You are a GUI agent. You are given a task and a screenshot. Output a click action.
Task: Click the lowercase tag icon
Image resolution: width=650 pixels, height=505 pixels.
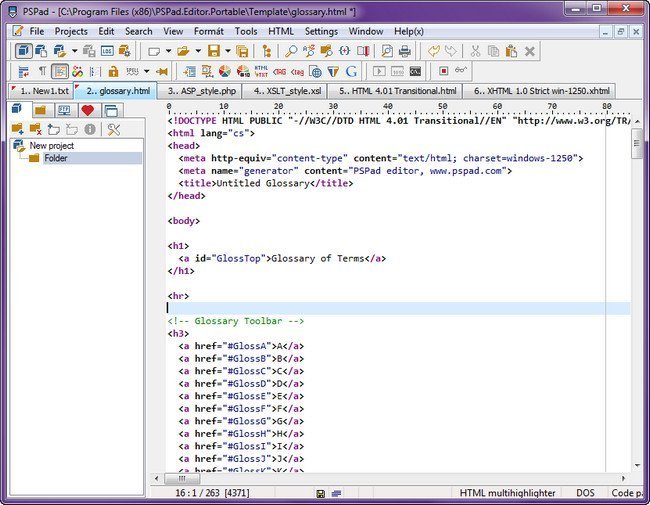(x=297, y=71)
